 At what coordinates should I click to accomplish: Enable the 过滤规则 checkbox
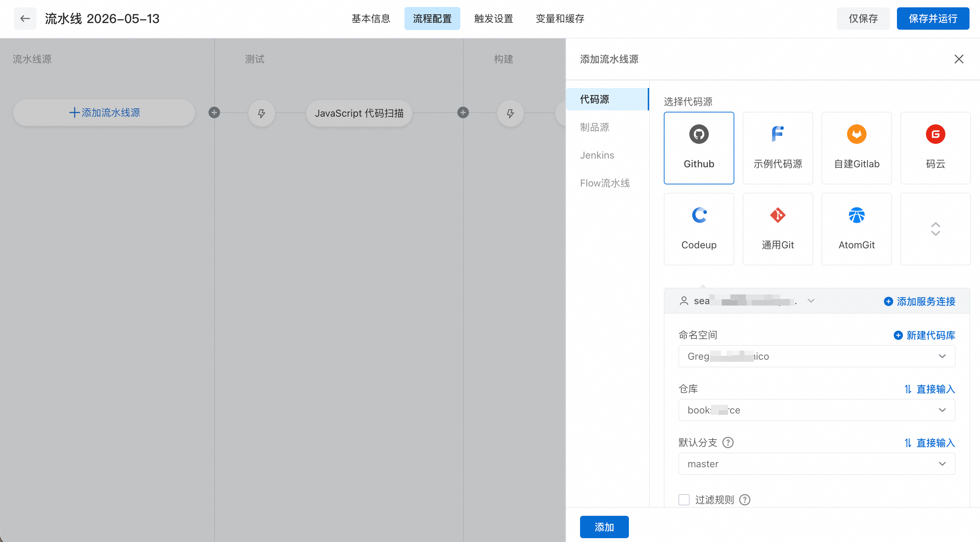pos(684,499)
